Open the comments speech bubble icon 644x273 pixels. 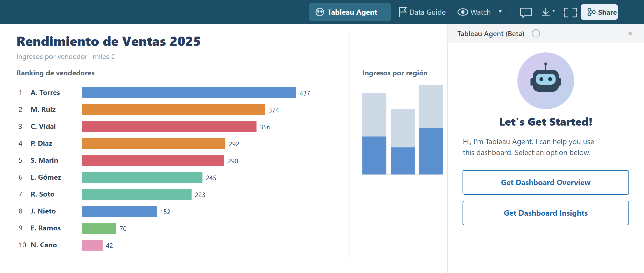[x=526, y=13]
